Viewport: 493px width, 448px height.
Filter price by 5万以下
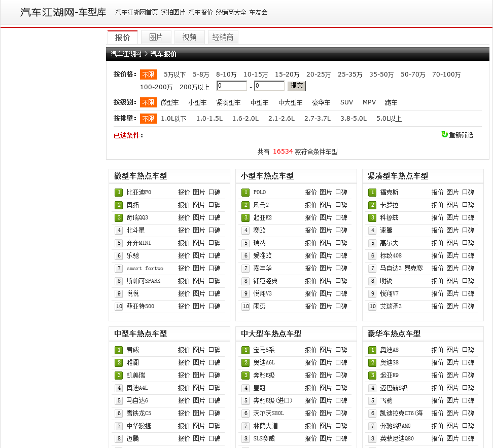click(174, 74)
